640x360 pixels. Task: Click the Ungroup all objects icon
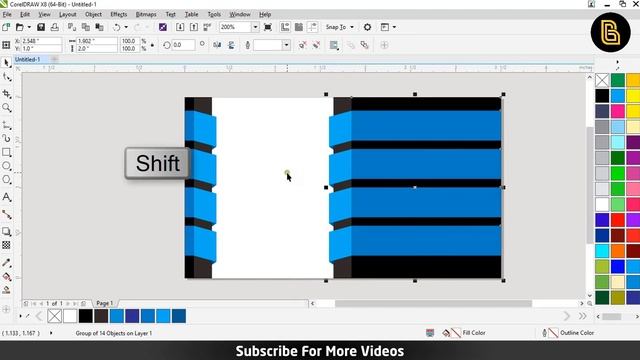pos(316,45)
